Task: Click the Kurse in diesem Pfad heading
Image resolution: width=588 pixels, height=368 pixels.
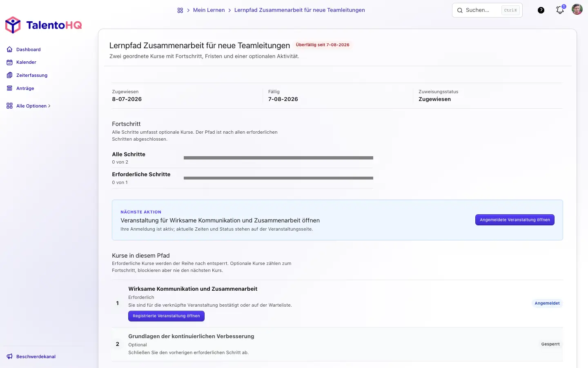Action: [141, 256]
